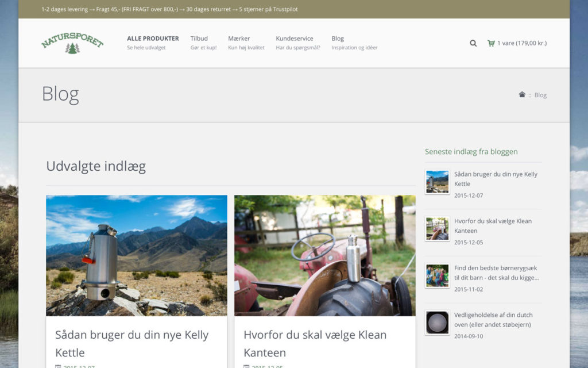Click the sidebar date 2015-12-05
Image resolution: width=588 pixels, height=368 pixels.
469,242
